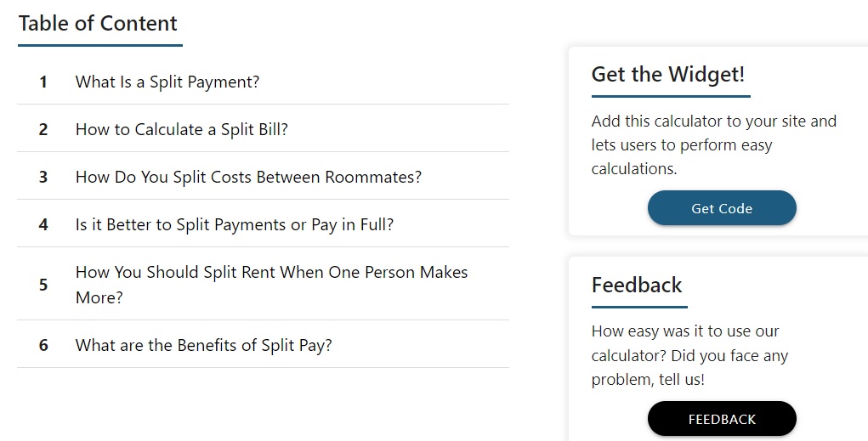Screen dimensions: 868x441
Task: Select 'How You Should Split Rent When One Person Makes More?'
Action: (272, 285)
